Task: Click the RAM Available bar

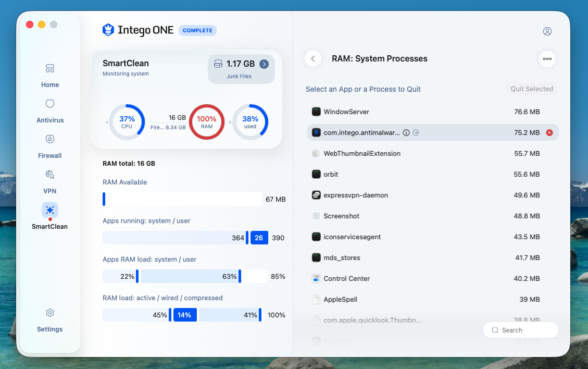Action: 182,199
